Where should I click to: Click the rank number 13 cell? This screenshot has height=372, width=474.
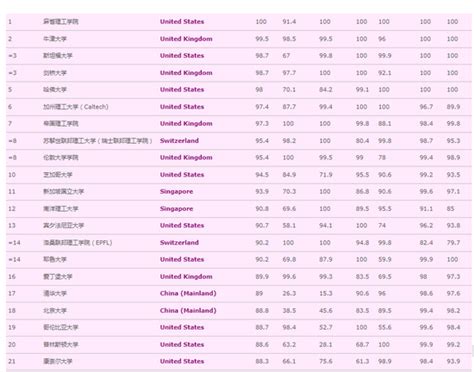point(12,226)
